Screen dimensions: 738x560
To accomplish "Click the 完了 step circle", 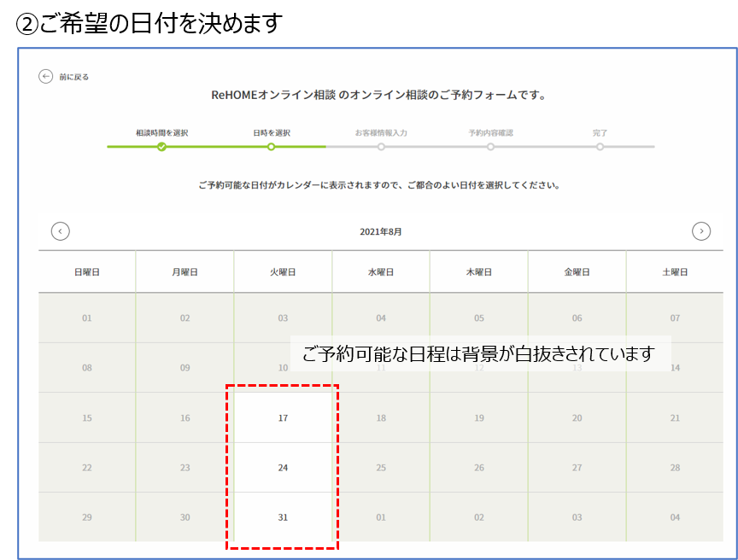I will (600, 147).
